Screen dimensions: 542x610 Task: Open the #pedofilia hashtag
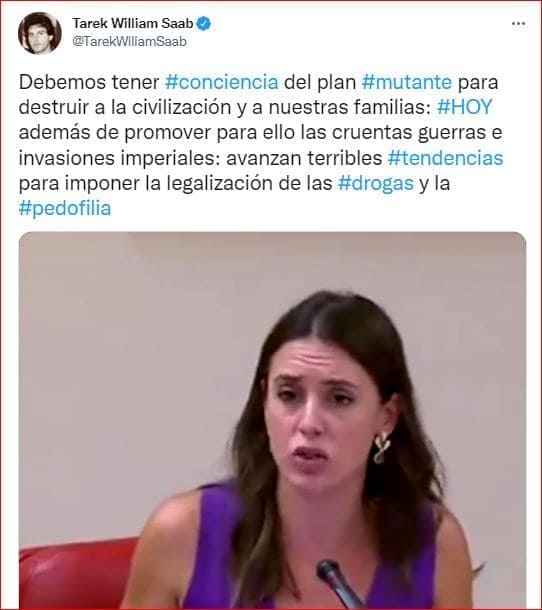click(65, 209)
